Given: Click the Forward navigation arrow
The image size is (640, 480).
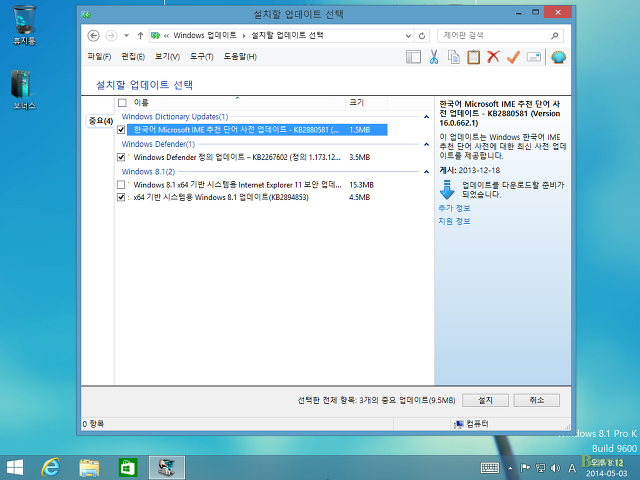Looking at the screenshot, I should 111,36.
